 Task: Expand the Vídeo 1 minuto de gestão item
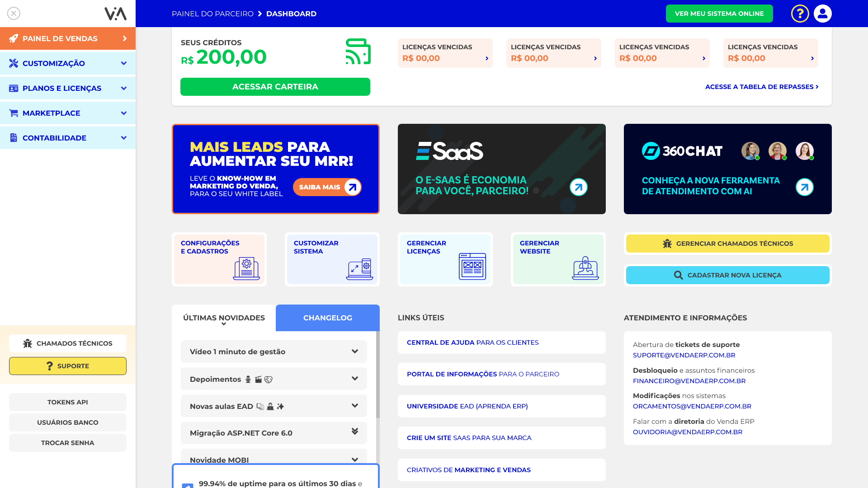point(274,352)
